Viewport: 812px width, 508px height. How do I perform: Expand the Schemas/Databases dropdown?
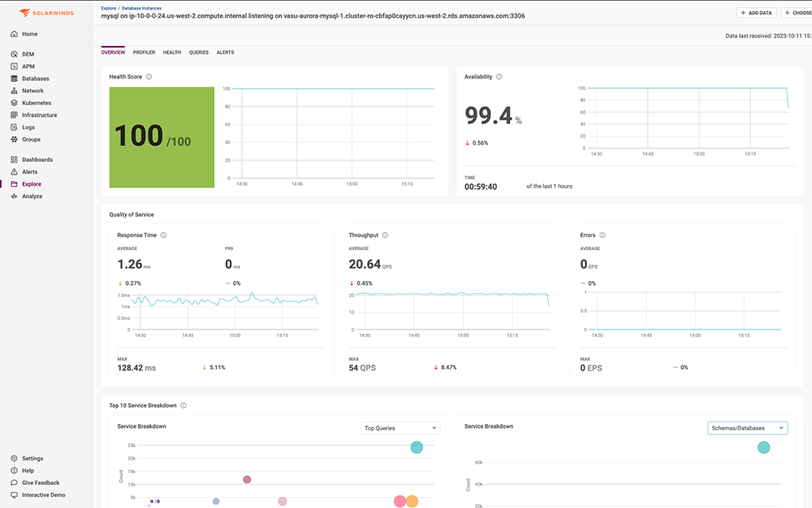coord(747,428)
